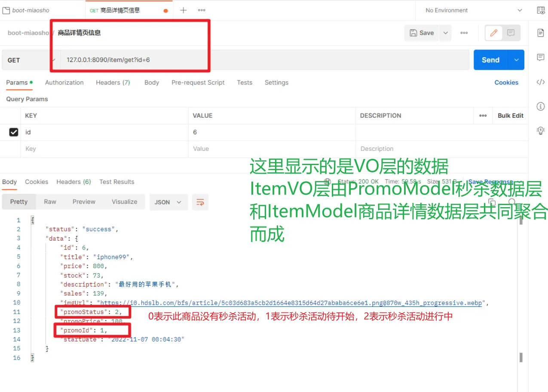Open the Pre-request Script tab

tap(198, 83)
